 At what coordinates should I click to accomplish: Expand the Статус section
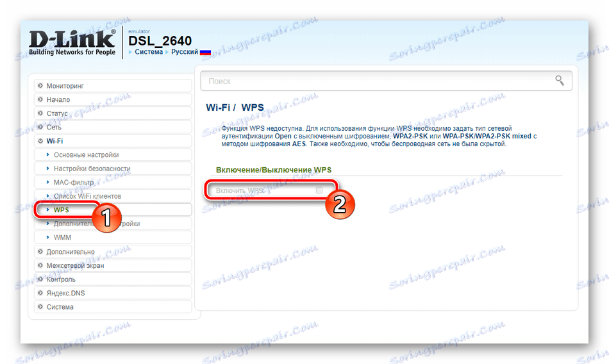[x=113, y=113]
